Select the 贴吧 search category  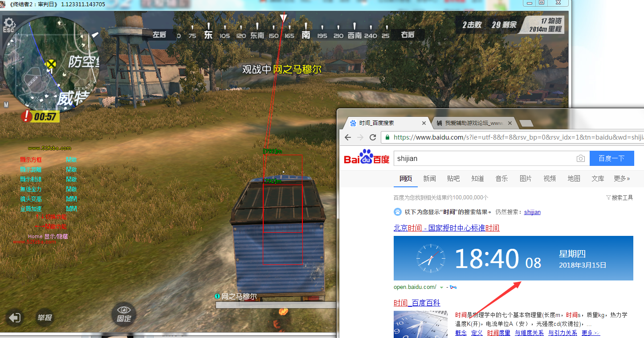(453, 178)
